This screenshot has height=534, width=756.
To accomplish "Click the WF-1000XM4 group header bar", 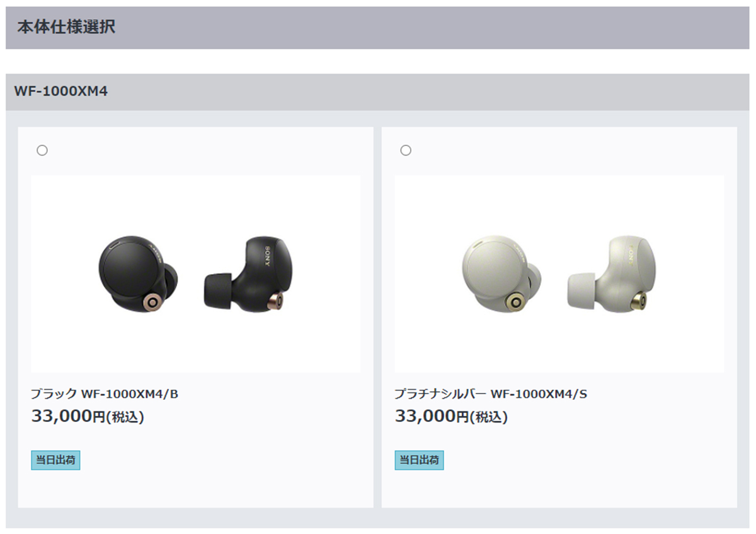I will (x=378, y=92).
